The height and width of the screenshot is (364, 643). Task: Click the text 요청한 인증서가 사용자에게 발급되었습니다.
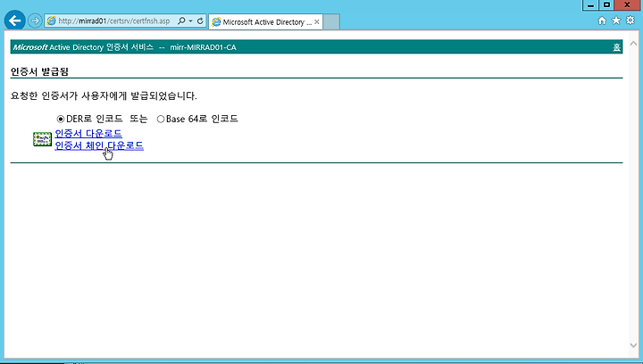click(104, 95)
